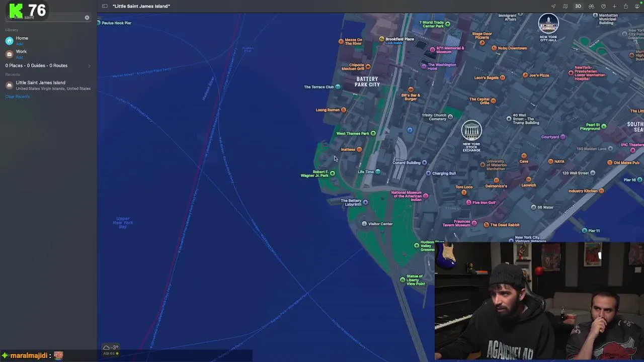This screenshot has width=644, height=362.
Task: Click the National Museum of the American Indian pin
Action: click(426, 196)
